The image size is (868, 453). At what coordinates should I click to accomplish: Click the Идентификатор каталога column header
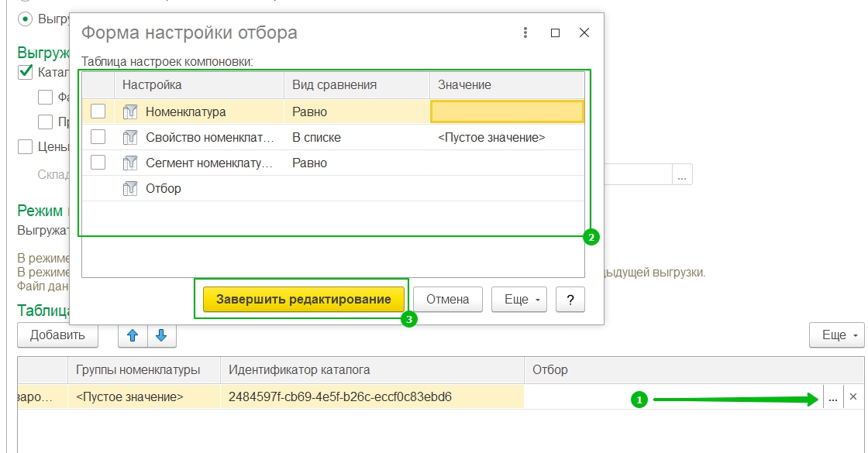point(372,370)
